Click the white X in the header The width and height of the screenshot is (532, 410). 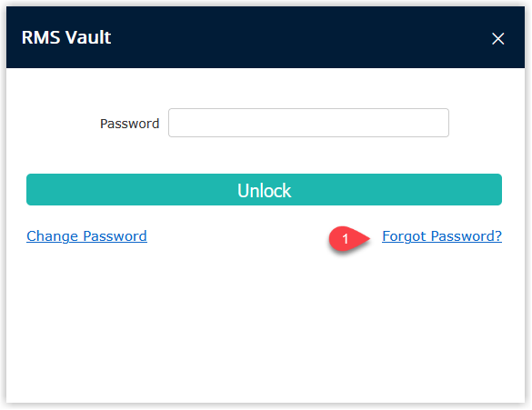click(497, 38)
